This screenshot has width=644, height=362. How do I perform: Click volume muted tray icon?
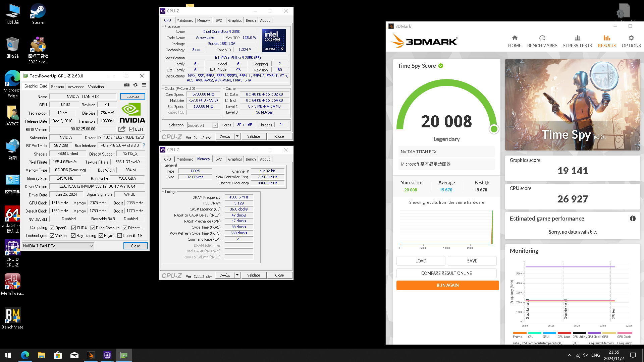(x=585, y=355)
